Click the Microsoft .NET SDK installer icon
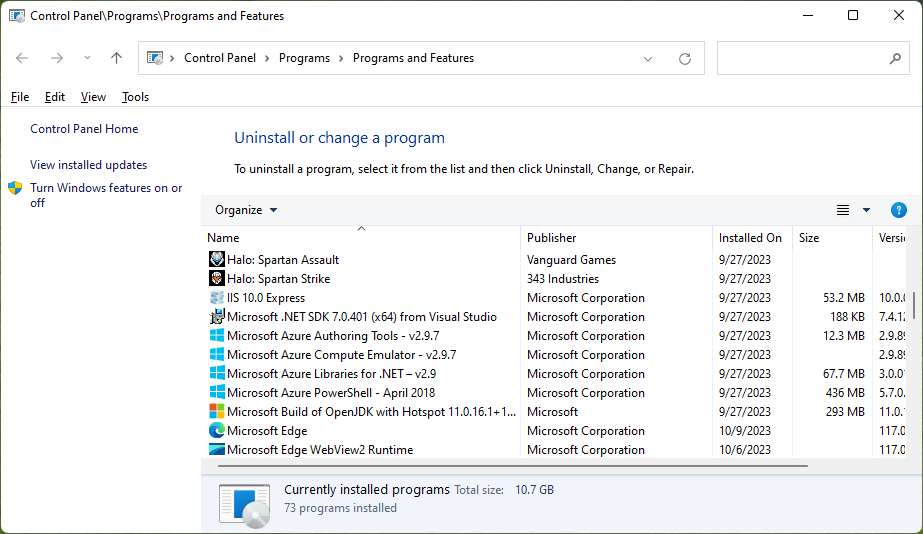 (217, 316)
